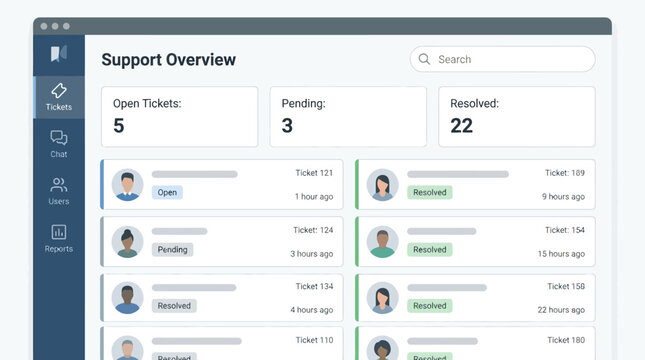
Task: Click the resolved count 22
Action: pos(462,126)
